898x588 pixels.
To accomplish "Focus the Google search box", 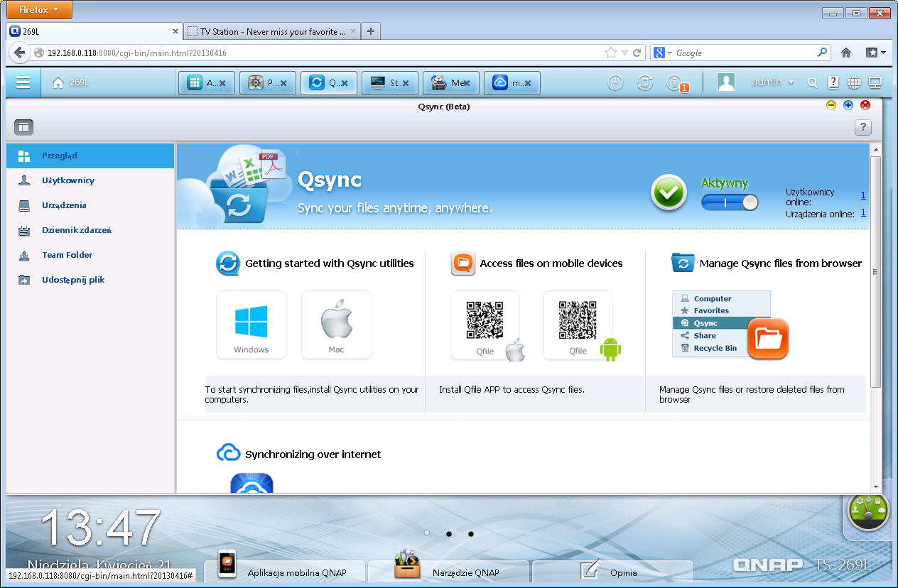I will pyautogui.click(x=744, y=53).
